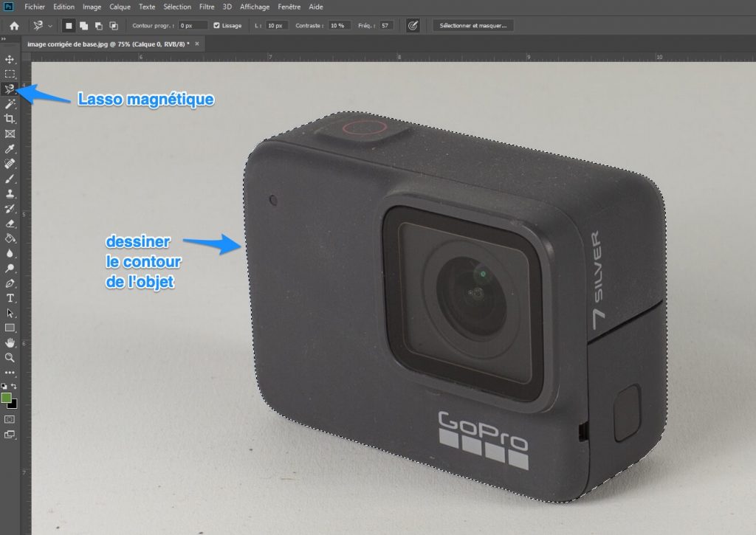Viewport: 756px width, 535px height.
Task: Open the Edit Toolbar three-dots menu
Action: click(10, 373)
